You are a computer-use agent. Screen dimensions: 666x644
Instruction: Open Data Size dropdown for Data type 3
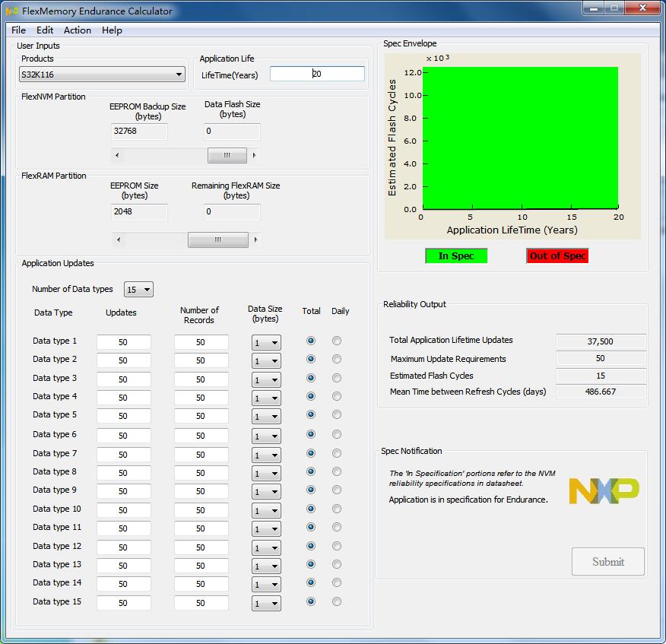266,379
